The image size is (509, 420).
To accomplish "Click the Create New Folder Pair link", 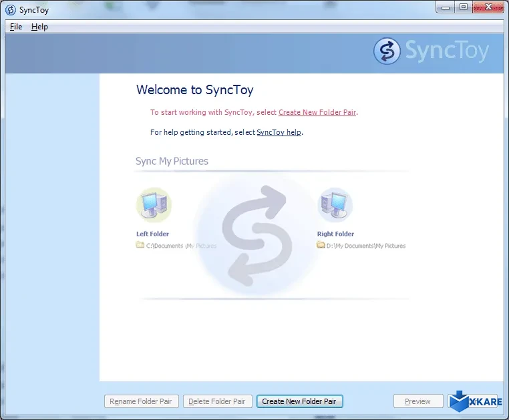I will (317, 112).
